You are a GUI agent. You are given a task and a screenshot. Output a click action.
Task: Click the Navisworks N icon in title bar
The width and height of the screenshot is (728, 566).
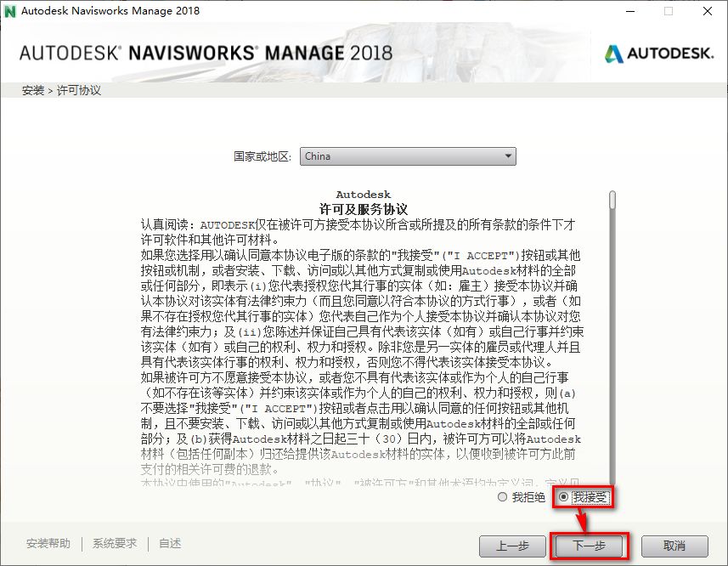pos(11,11)
